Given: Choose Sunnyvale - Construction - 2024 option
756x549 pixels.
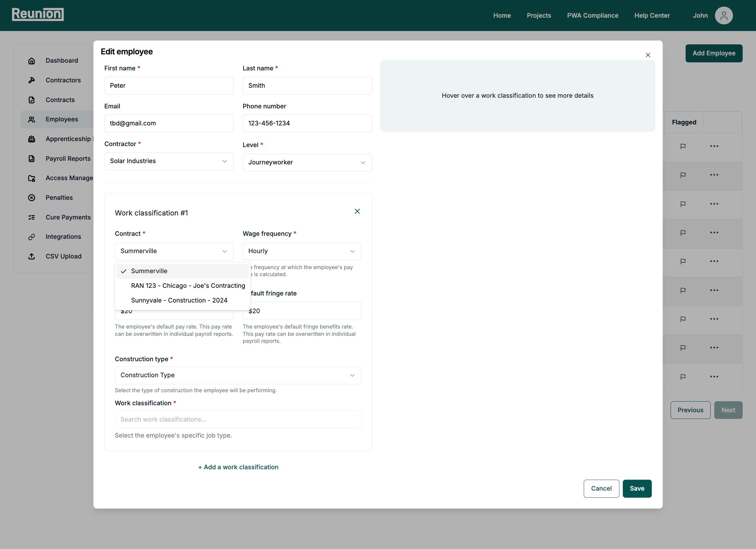Looking at the screenshot, I should pos(179,300).
